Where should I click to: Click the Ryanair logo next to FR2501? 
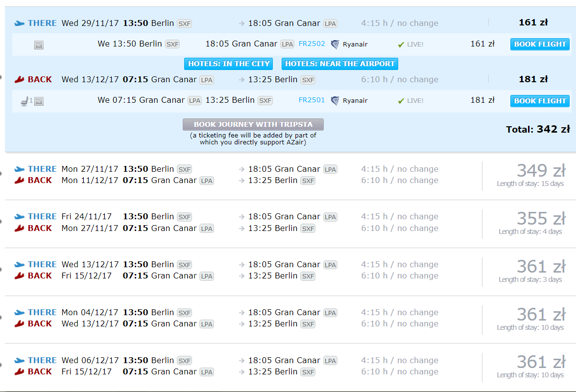pyautogui.click(x=335, y=101)
